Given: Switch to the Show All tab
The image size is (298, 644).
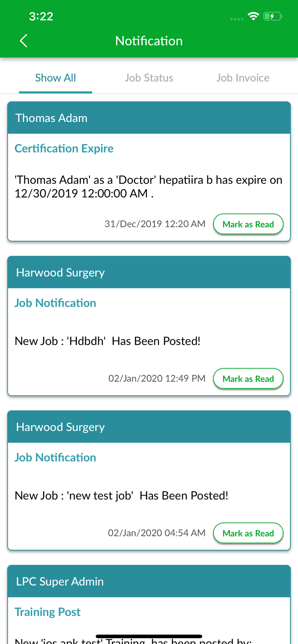Looking at the screenshot, I should point(55,78).
